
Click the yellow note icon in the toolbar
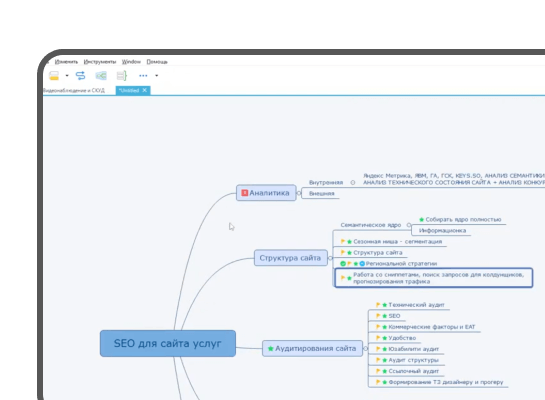[x=54, y=75]
